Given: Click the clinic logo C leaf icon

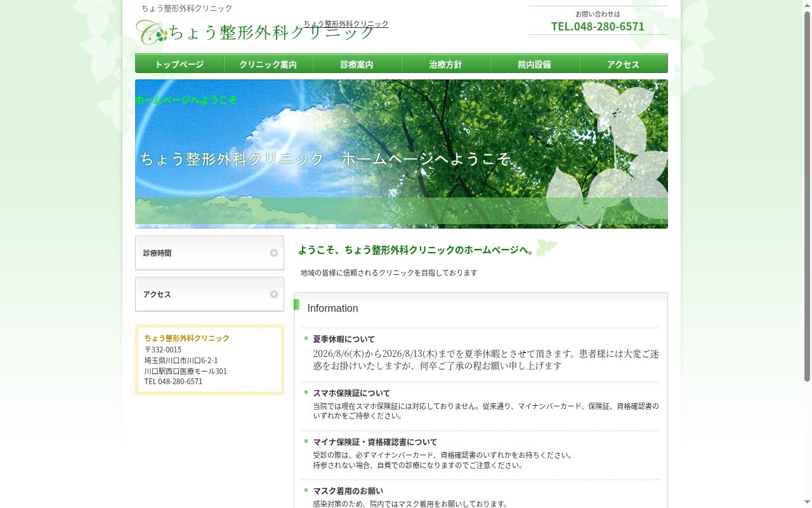Looking at the screenshot, I should (x=151, y=32).
